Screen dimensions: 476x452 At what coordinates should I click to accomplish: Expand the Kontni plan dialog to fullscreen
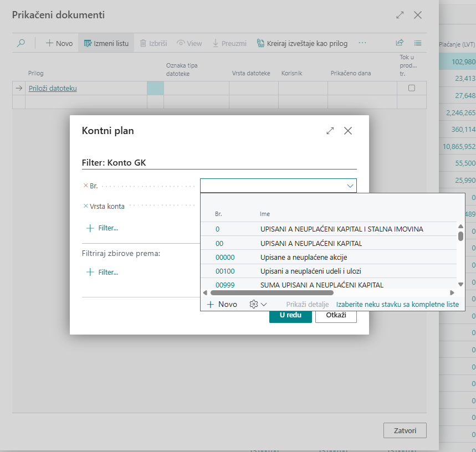click(x=330, y=131)
